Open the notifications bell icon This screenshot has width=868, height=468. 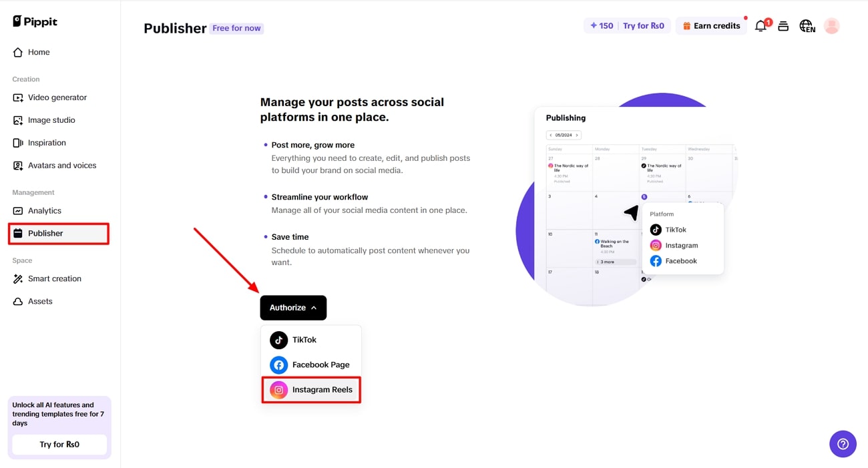761,26
